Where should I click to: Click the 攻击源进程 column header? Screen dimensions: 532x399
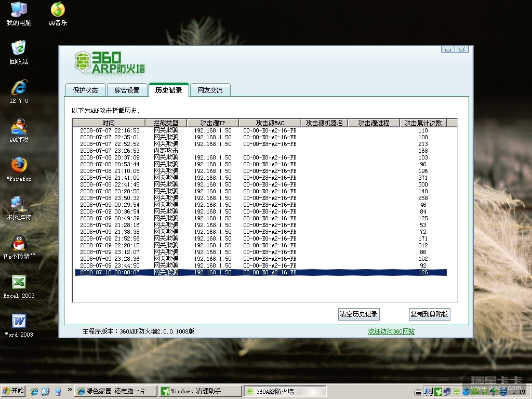tap(374, 123)
